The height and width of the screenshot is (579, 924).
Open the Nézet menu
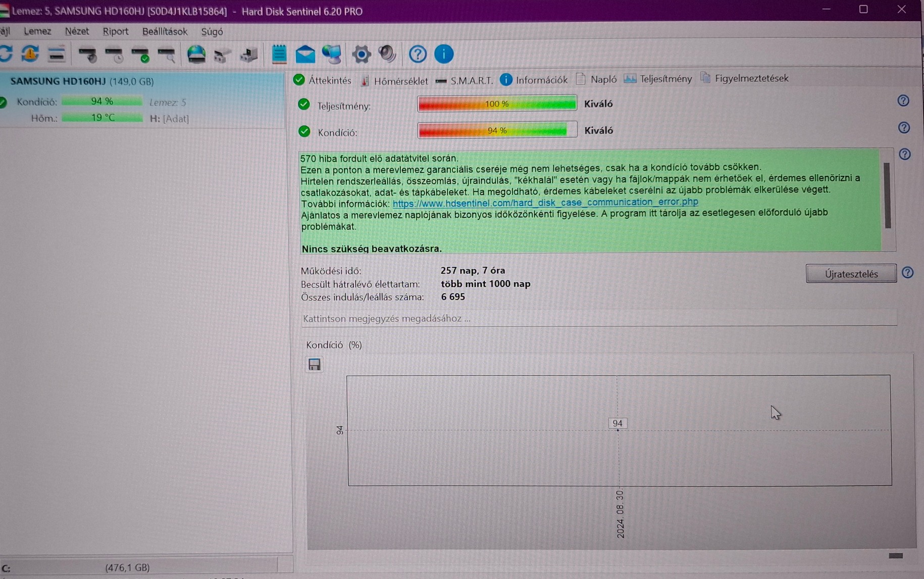[x=77, y=31]
